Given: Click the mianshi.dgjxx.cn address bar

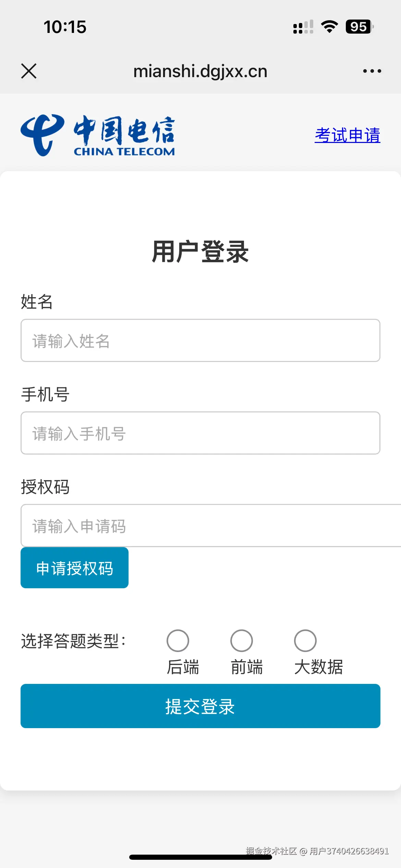Looking at the screenshot, I should tap(200, 71).
